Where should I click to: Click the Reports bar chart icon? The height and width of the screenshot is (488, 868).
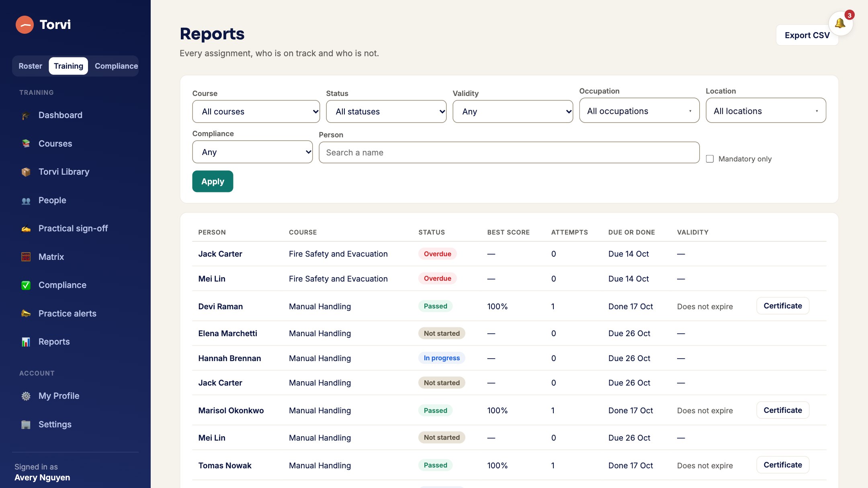tap(26, 342)
